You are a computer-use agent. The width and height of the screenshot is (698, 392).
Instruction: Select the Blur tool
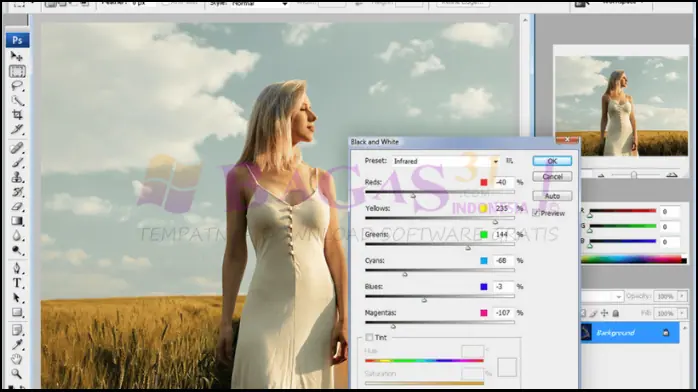click(17, 236)
